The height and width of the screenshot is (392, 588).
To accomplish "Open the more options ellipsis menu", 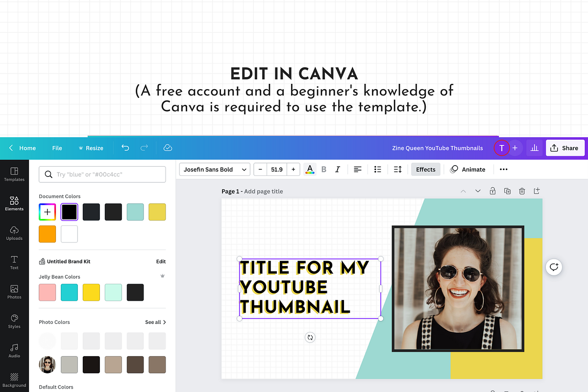I will (x=504, y=170).
